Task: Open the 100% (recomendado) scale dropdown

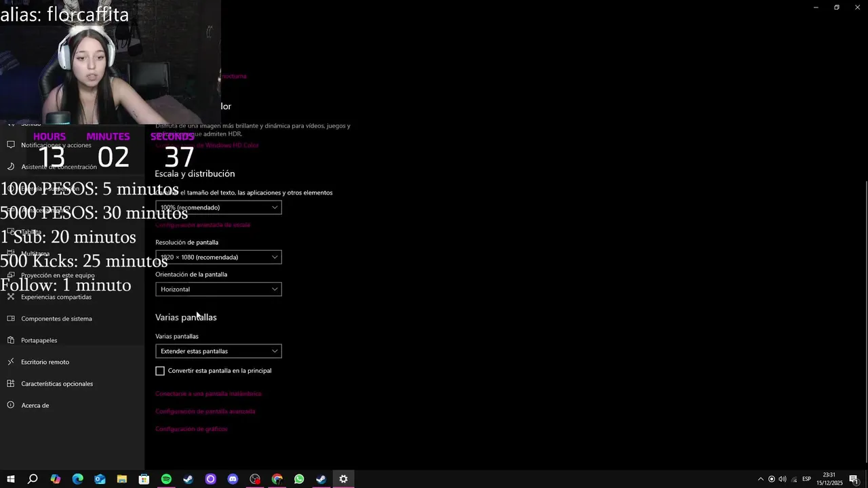Action: 218,207
